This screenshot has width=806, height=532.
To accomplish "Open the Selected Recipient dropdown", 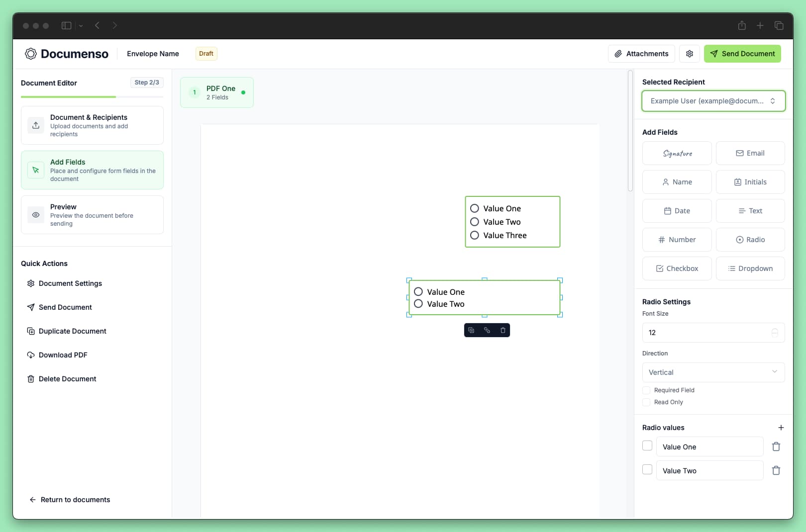I will 713,100.
